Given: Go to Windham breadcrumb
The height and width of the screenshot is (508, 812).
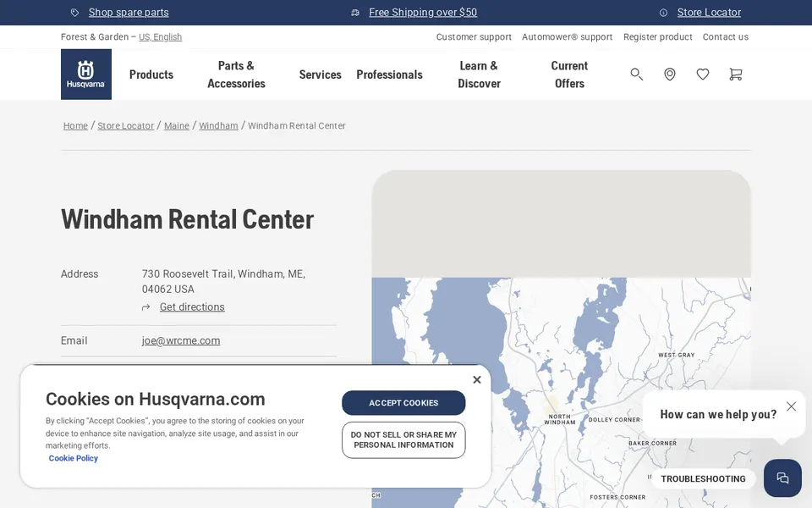Looking at the screenshot, I should (218, 125).
